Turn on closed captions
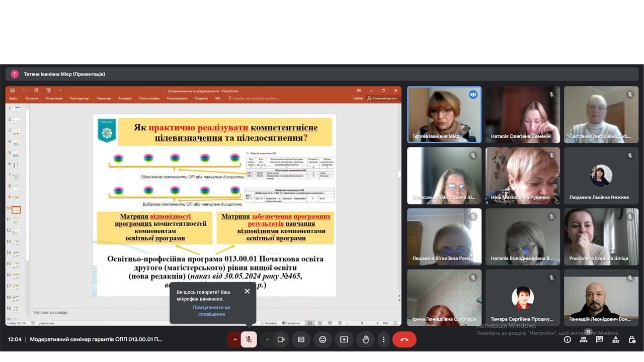The width and height of the screenshot is (644, 362). pyautogui.click(x=301, y=339)
